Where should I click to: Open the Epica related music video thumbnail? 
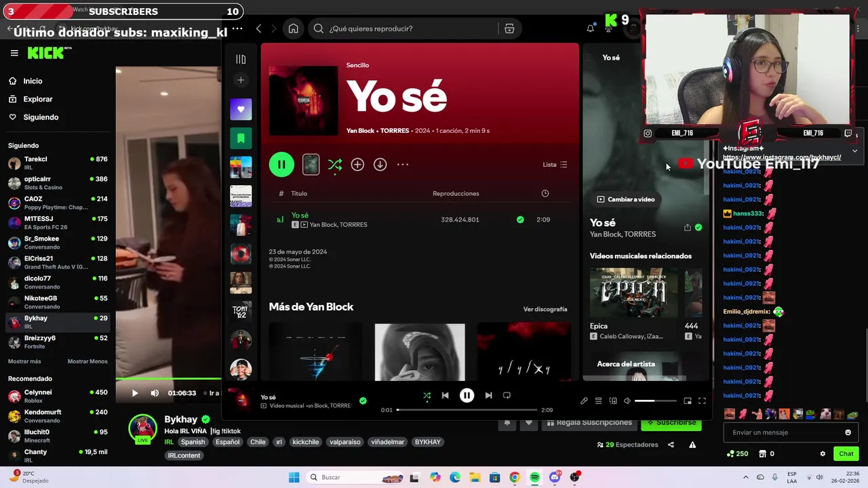coord(633,292)
